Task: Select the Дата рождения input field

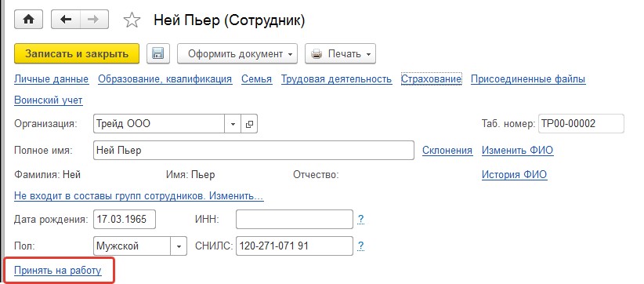Action: tap(125, 219)
